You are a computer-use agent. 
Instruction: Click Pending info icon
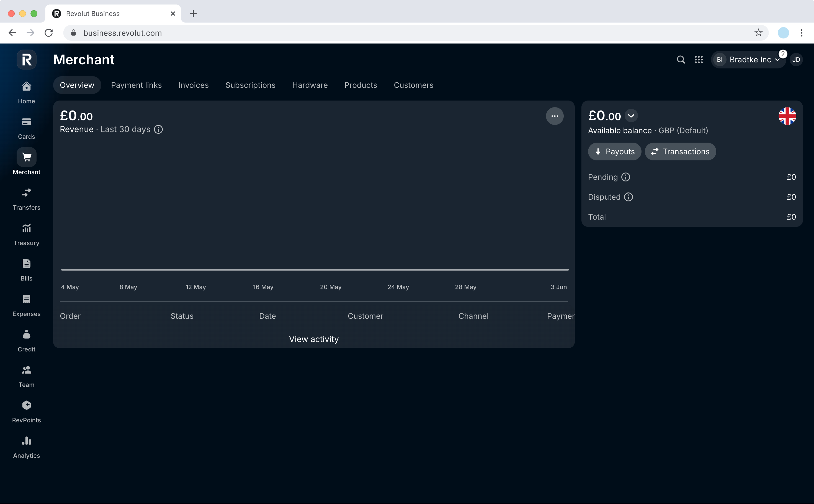click(626, 177)
